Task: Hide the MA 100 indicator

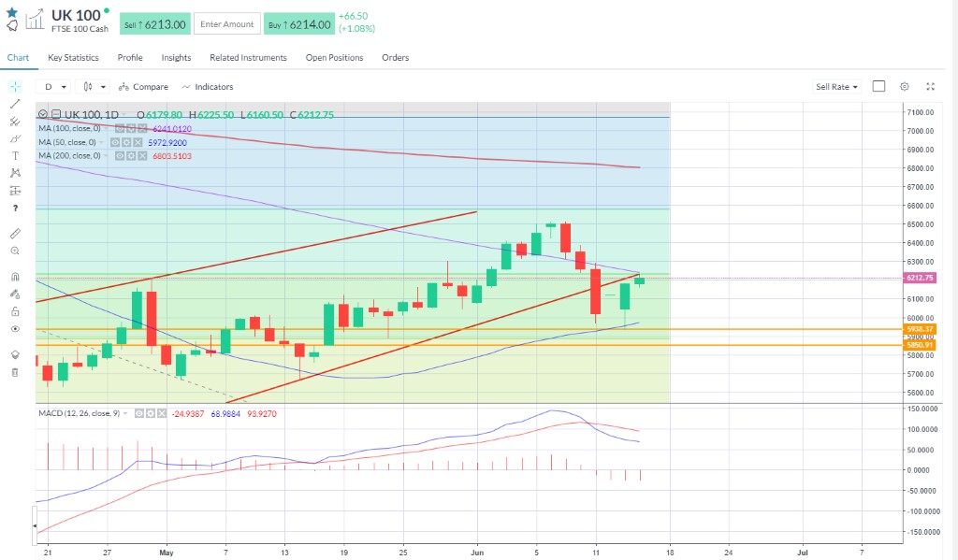Action: pos(120,128)
